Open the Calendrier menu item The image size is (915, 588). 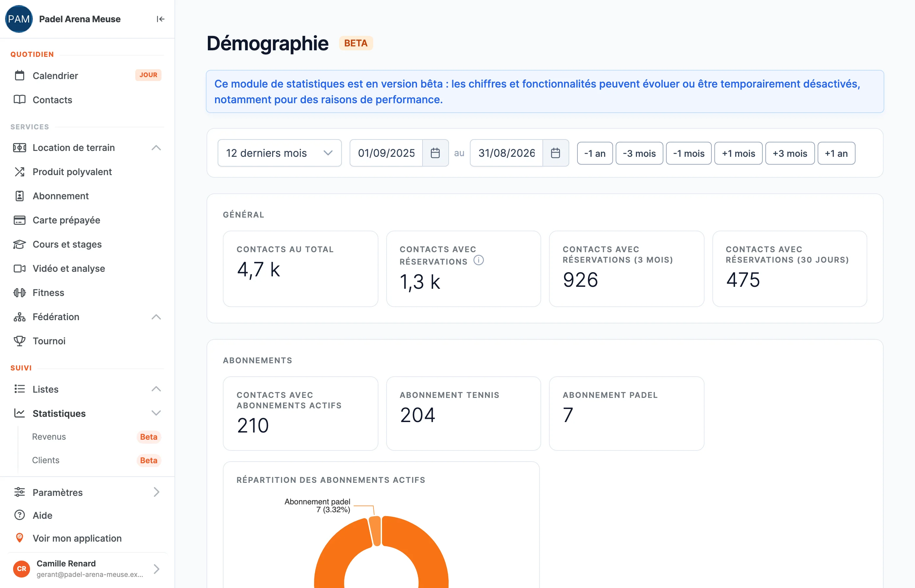click(x=87, y=75)
